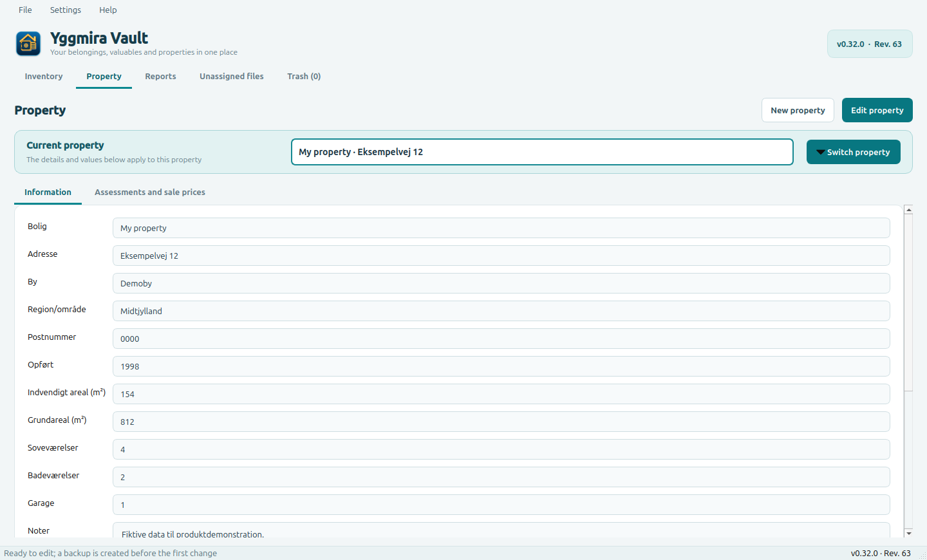The image size is (927, 560).
Task: Open the current property selector box
Action: coord(542,152)
